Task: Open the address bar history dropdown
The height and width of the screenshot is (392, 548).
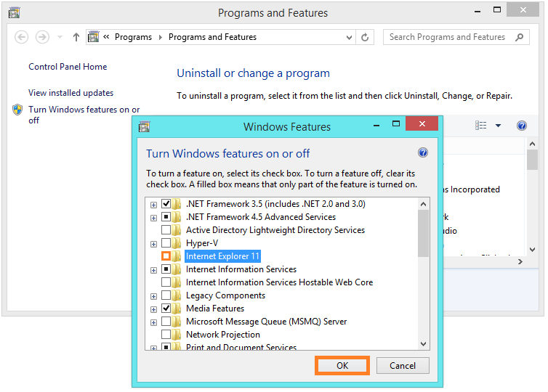Action: (349, 37)
